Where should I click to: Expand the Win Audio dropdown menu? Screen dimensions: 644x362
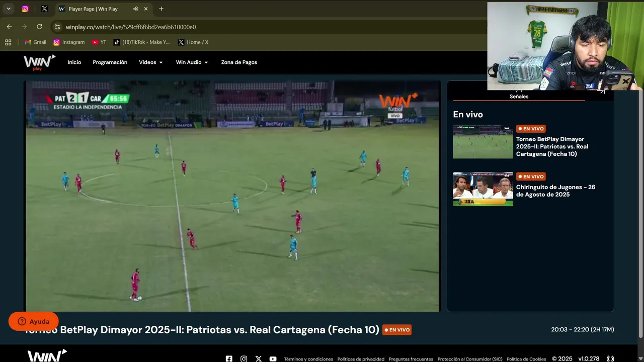(x=192, y=62)
